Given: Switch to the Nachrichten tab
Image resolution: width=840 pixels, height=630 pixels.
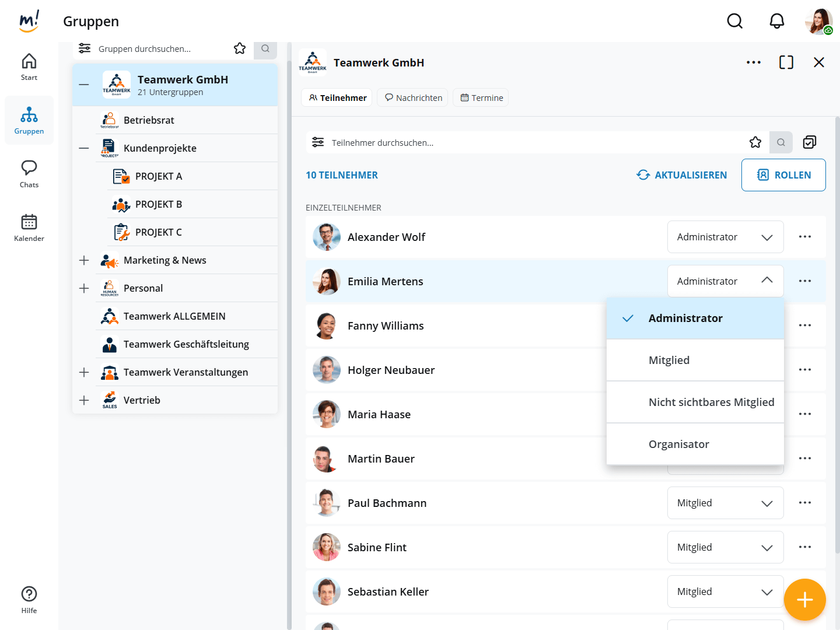Looking at the screenshot, I should [x=413, y=98].
